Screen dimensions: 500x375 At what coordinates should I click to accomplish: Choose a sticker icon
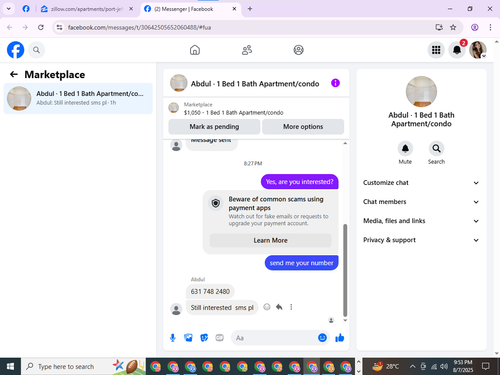click(204, 338)
